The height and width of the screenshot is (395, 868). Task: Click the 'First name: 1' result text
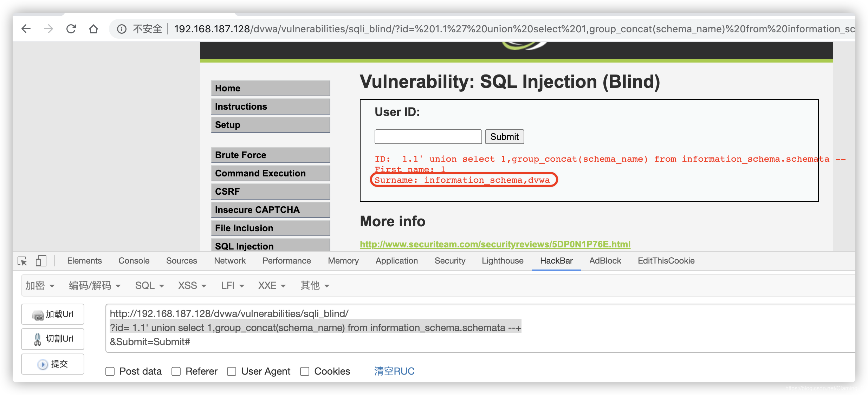tap(410, 169)
